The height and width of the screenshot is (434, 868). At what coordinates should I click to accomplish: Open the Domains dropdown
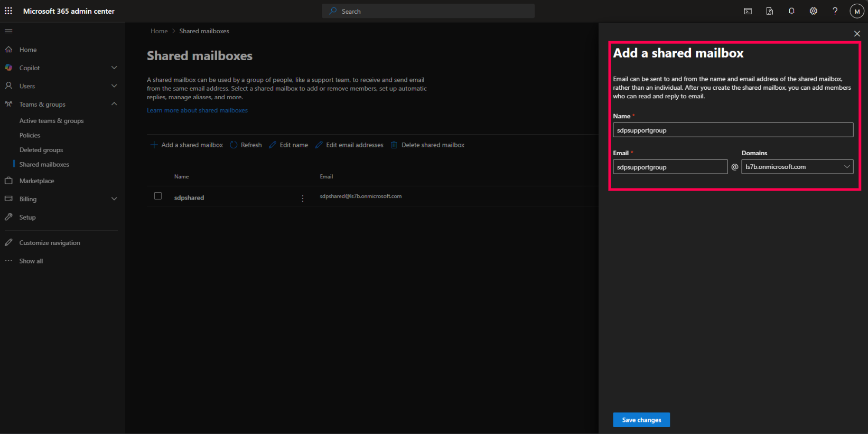tap(797, 167)
